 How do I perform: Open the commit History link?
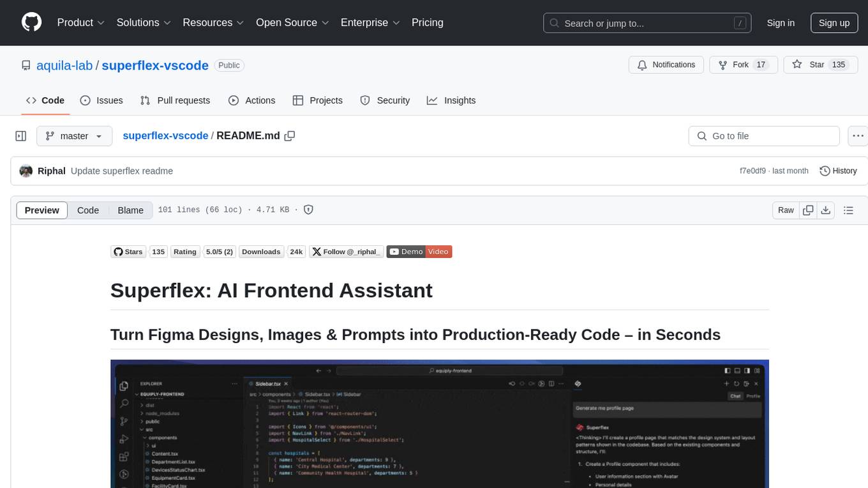point(838,171)
